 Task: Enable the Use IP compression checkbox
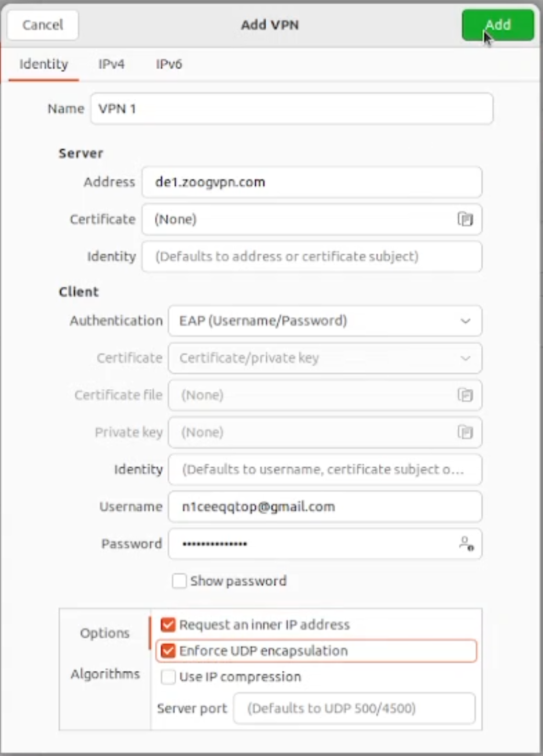[x=168, y=676]
